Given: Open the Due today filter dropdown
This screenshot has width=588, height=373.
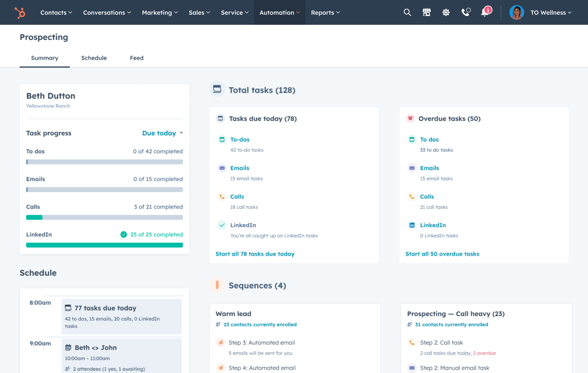Looking at the screenshot, I should click(162, 133).
